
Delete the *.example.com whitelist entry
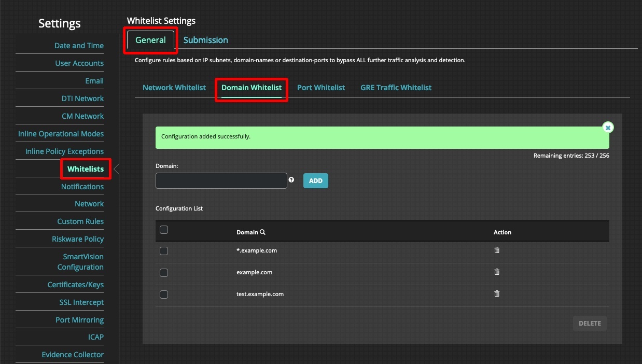point(496,250)
